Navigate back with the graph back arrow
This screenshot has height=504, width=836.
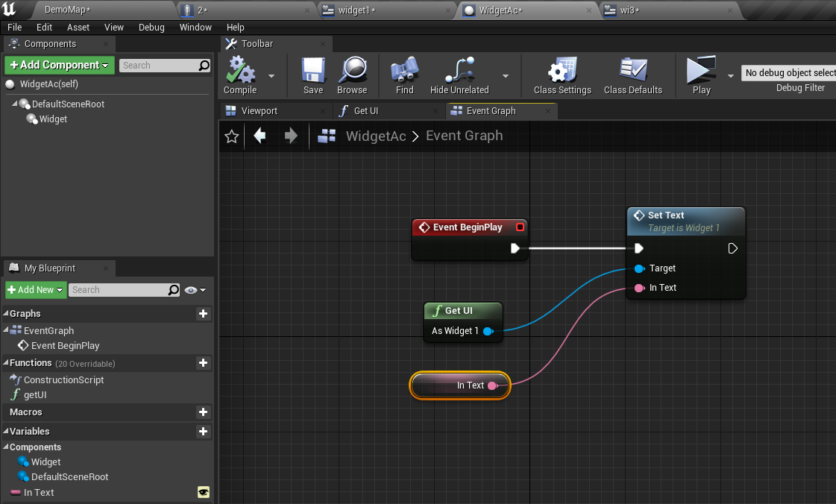(259, 136)
